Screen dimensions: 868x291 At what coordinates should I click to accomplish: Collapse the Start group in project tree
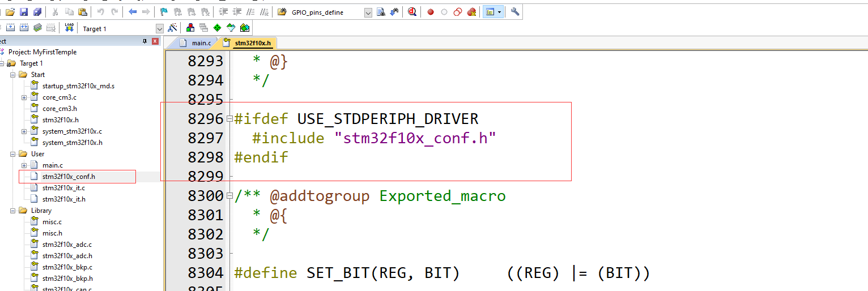pyautogui.click(x=13, y=75)
